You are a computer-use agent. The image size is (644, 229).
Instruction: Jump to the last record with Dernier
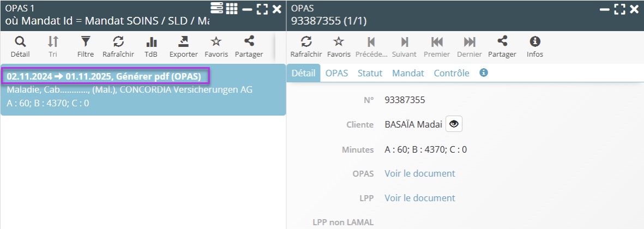tap(470, 46)
